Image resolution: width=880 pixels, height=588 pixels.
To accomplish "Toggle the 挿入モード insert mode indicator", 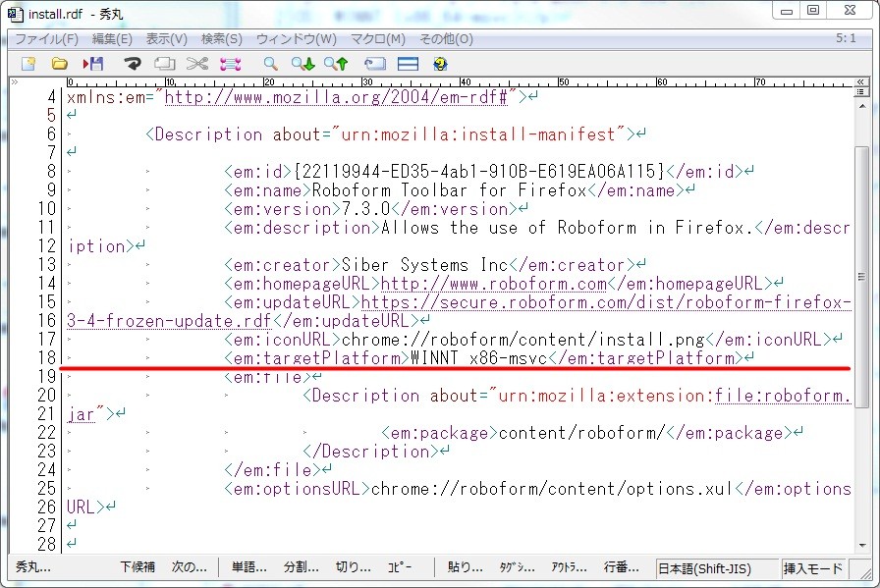I will click(812, 569).
